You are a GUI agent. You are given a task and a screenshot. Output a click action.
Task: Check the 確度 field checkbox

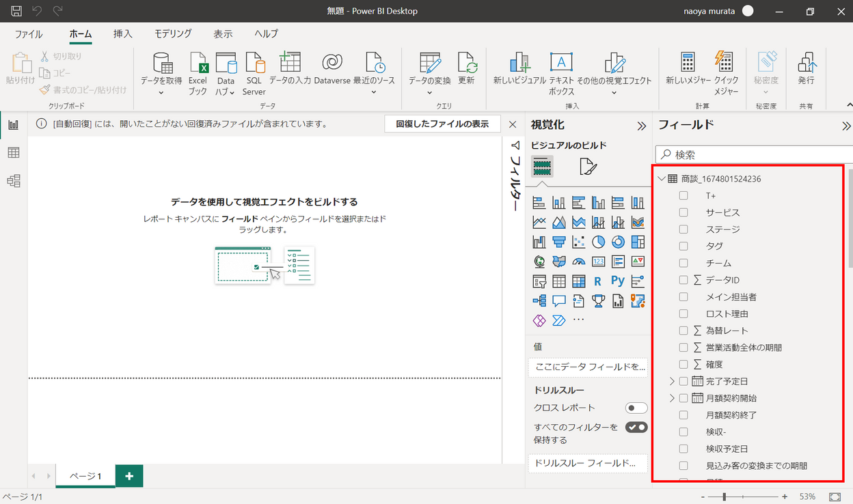[x=683, y=364]
